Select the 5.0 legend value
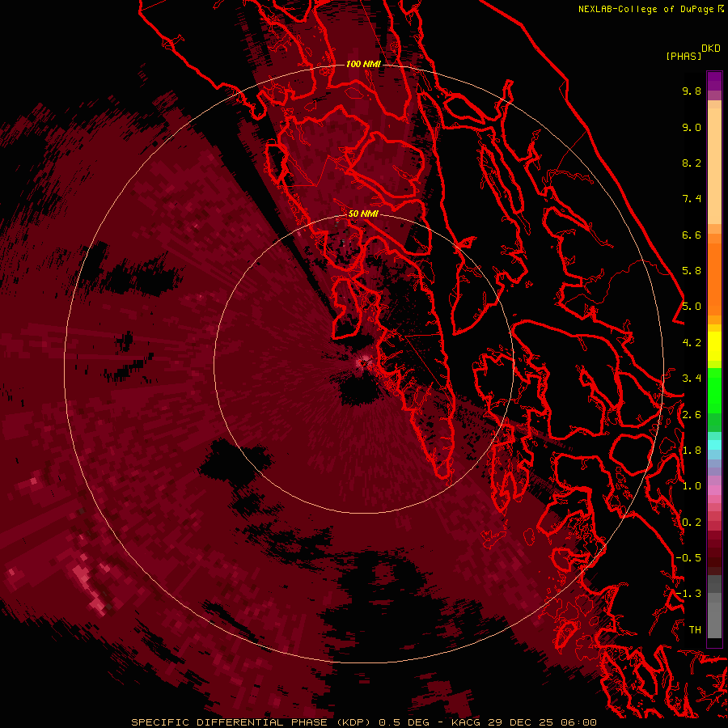The image size is (728, 728). pos(692,307)
